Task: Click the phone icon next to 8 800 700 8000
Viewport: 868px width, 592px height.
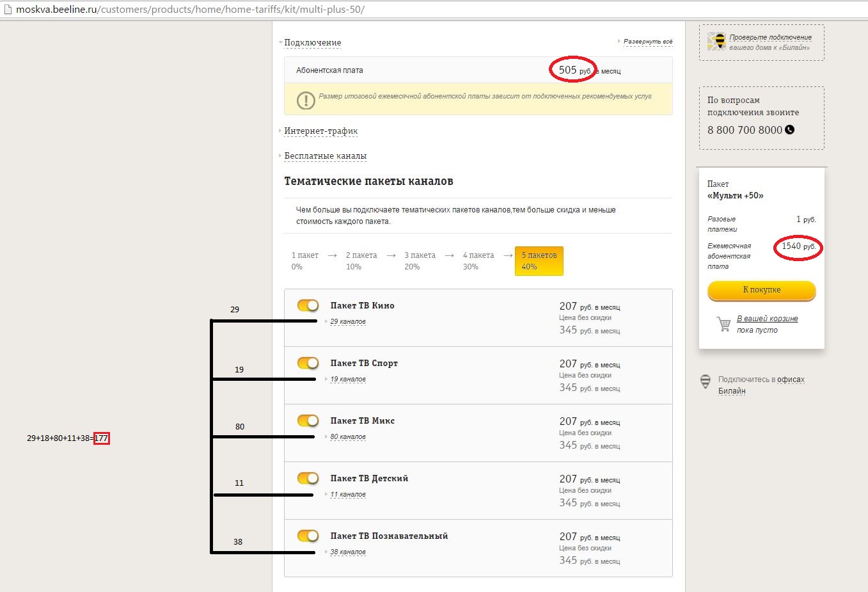Action: coord(789,130)
